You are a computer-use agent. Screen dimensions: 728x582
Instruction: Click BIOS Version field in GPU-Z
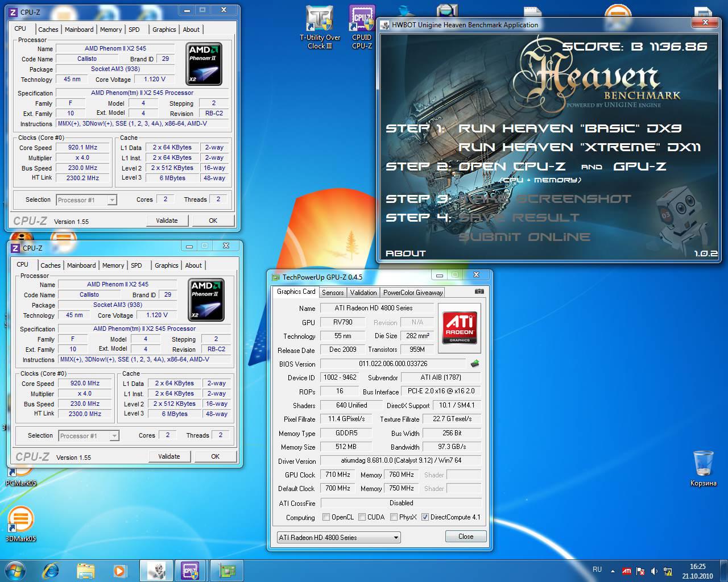[393, 364]
